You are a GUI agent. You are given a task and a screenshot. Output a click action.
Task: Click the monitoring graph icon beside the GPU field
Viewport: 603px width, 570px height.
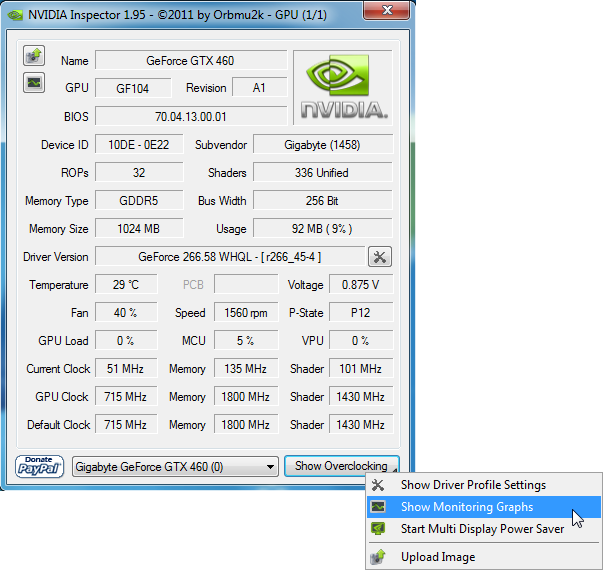[34, 82]
